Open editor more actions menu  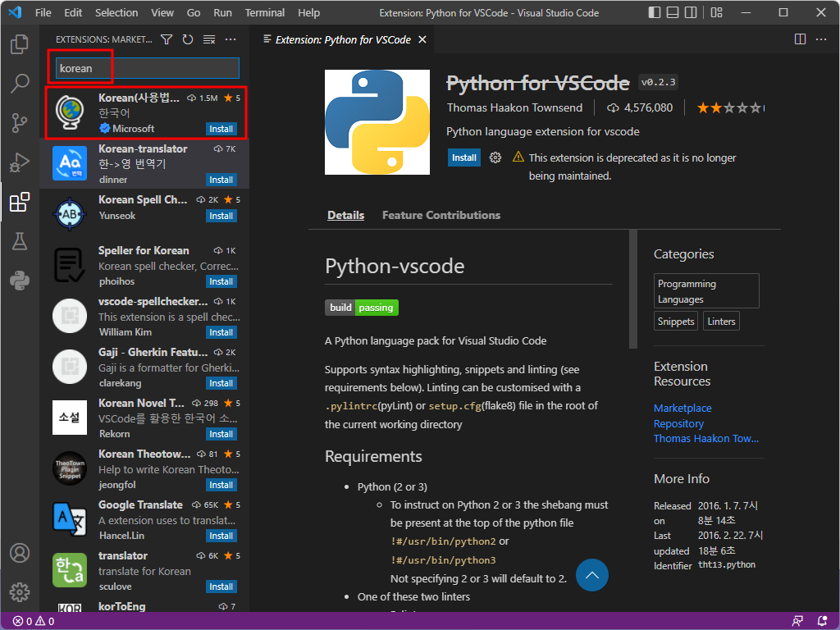[820, 39]
